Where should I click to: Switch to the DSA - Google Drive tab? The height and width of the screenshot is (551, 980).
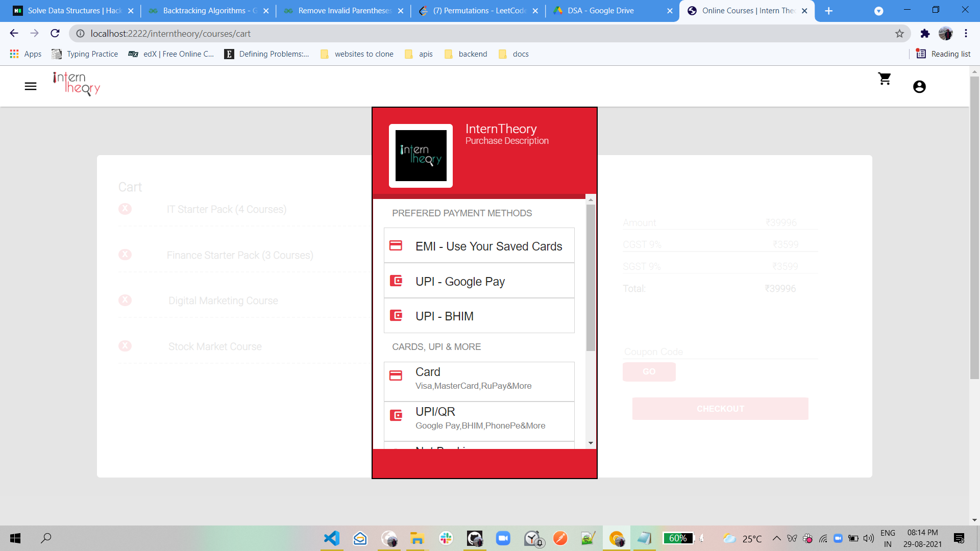pos(601,11)
